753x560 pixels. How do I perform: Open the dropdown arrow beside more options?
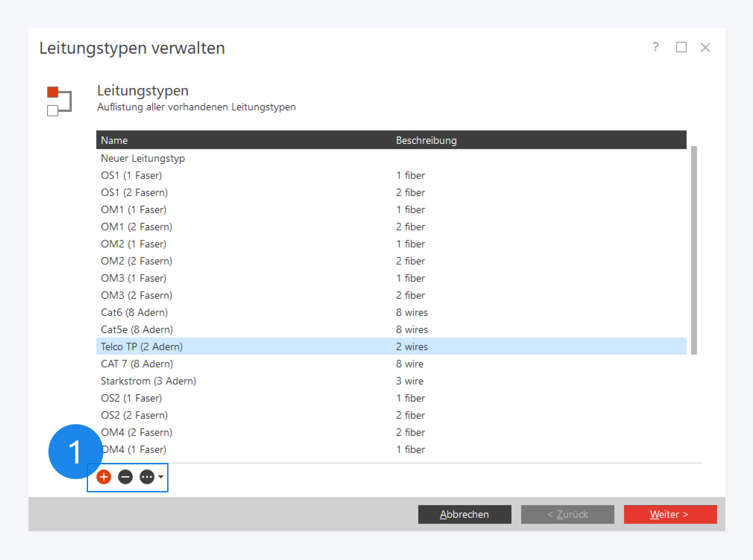(x=161, y=477)
